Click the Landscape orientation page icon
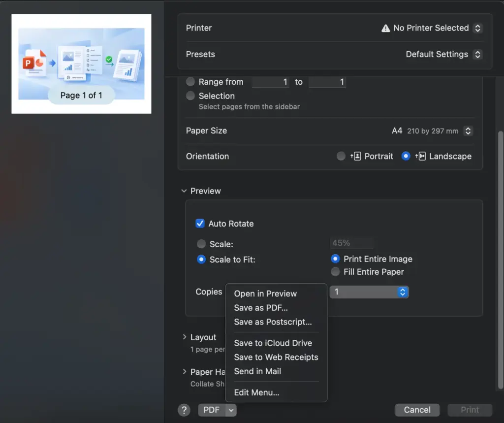The image size is (504, 423). (x=420, y=156)
